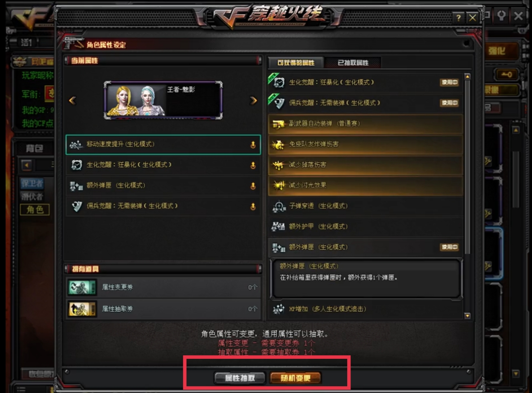
Task: Click the 随机变更 button
Action: tap(295, 378)
